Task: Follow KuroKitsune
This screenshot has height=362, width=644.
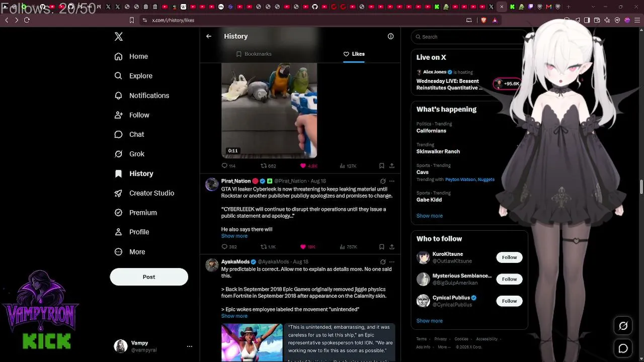Action: (x=509, y=257)
